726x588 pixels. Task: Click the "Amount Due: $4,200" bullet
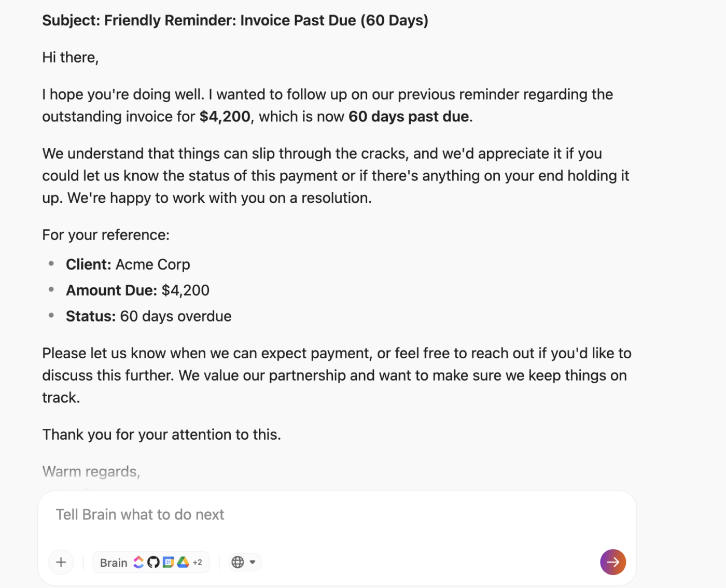[137, 290]
